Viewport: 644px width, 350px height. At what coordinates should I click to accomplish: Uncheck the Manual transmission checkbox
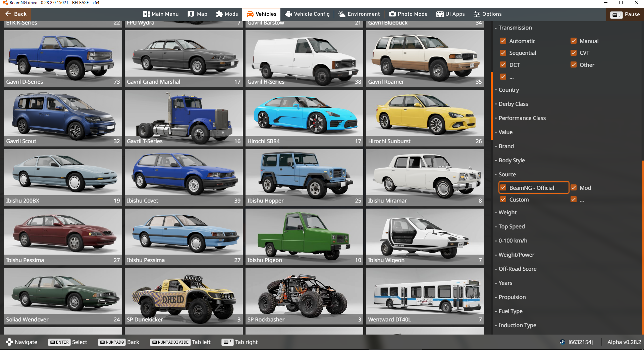(574, 41)
